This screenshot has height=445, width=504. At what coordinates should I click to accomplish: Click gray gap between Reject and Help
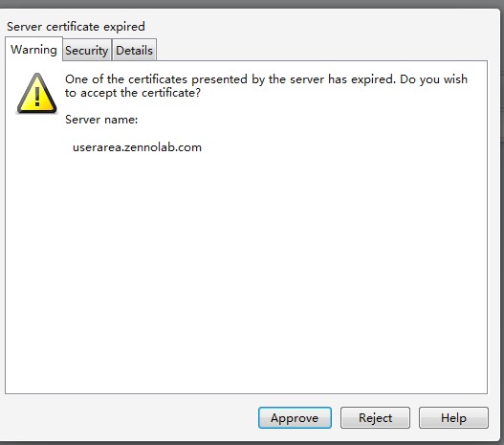414,417
